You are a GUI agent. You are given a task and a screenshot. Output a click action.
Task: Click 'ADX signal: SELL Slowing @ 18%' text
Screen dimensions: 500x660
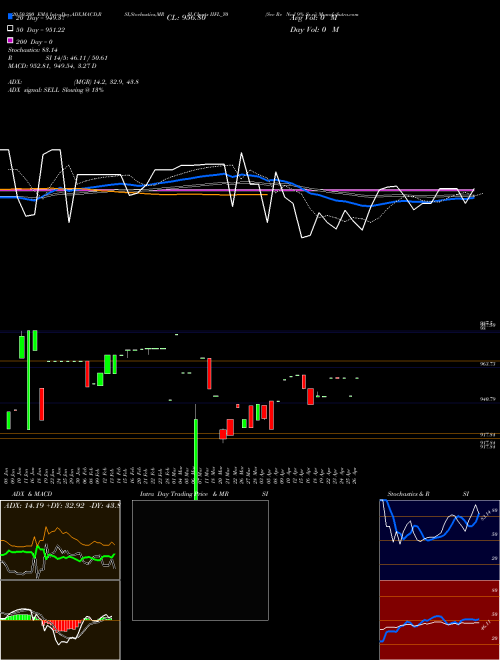tap(56, 90)
